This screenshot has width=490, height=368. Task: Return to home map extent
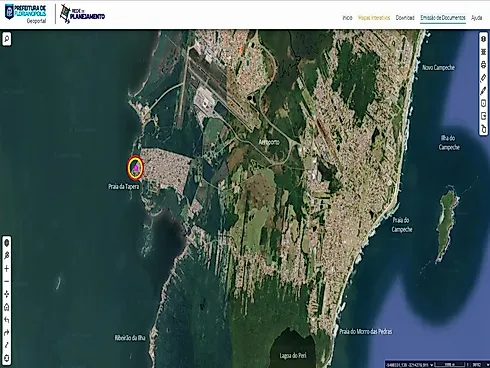[6, 307]
